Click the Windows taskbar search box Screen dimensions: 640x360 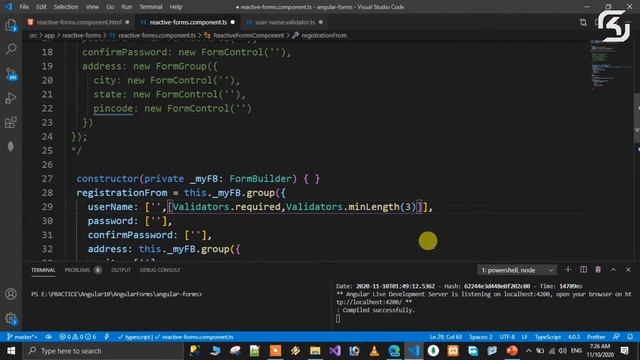pyautogui.click(x=103, y=351)
